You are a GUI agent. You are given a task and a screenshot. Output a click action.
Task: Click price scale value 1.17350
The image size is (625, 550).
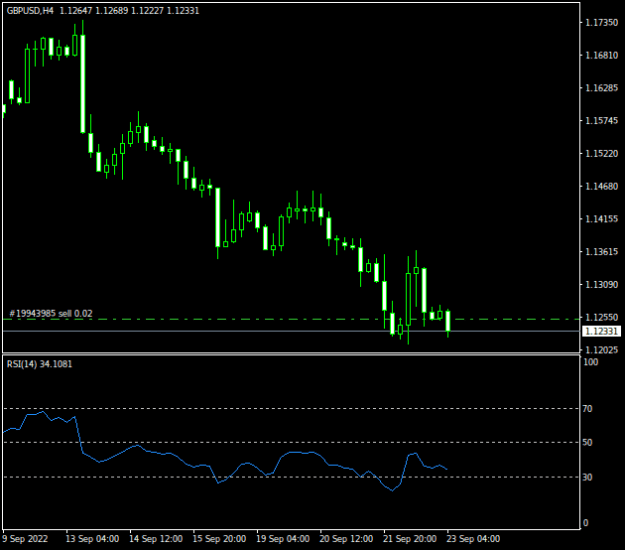pyautogui.click(x=601, y=22)
